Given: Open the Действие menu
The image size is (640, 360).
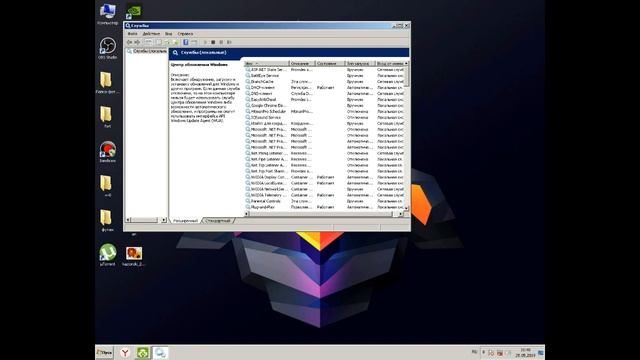Looking at the screenshot, I should [151, 34].
